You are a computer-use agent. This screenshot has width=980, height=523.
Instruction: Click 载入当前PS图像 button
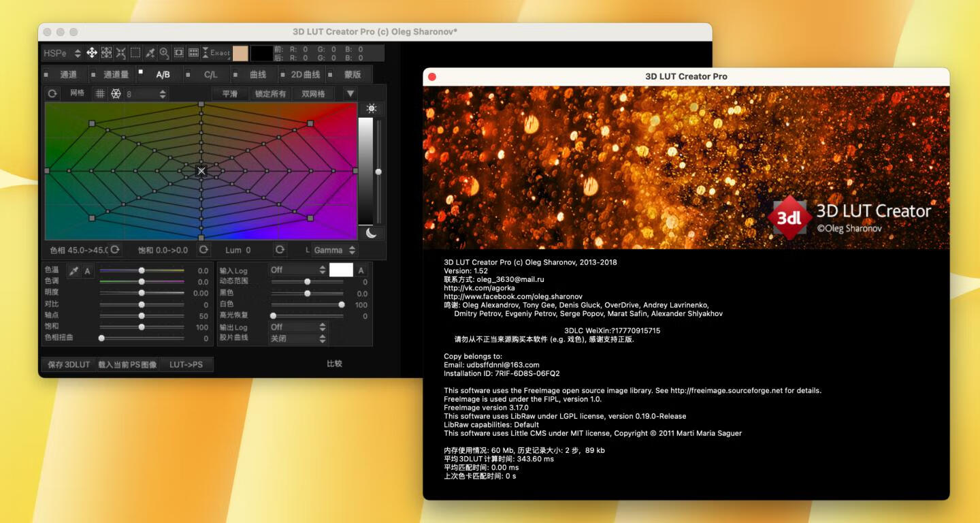point(128,364)
